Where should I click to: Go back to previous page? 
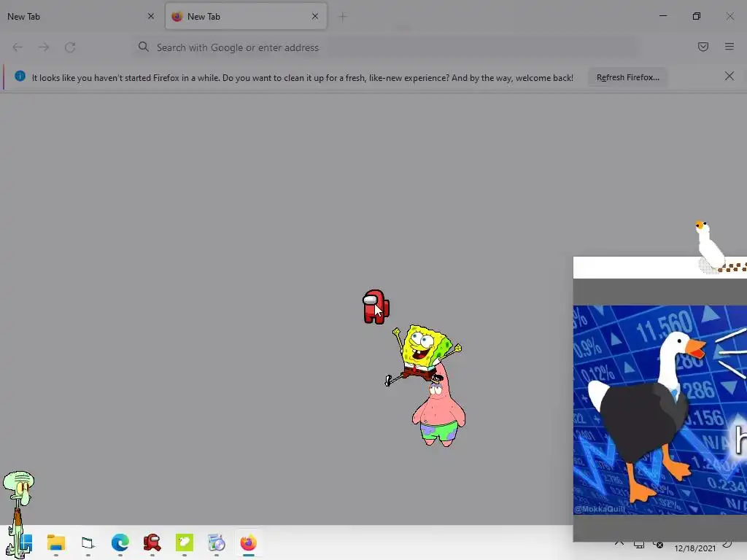pyautogui.click(x=18, y=47)
